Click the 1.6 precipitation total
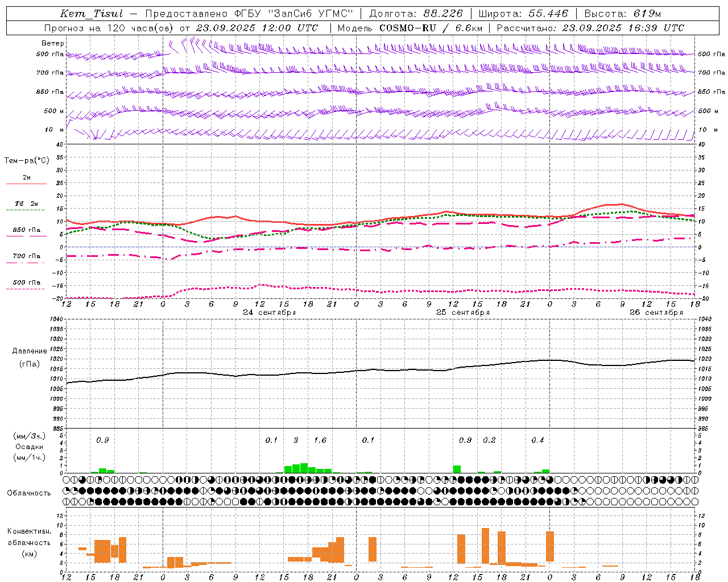Image resolution: width=728 pixels, height=582 pixels. (x=320, y=440)
